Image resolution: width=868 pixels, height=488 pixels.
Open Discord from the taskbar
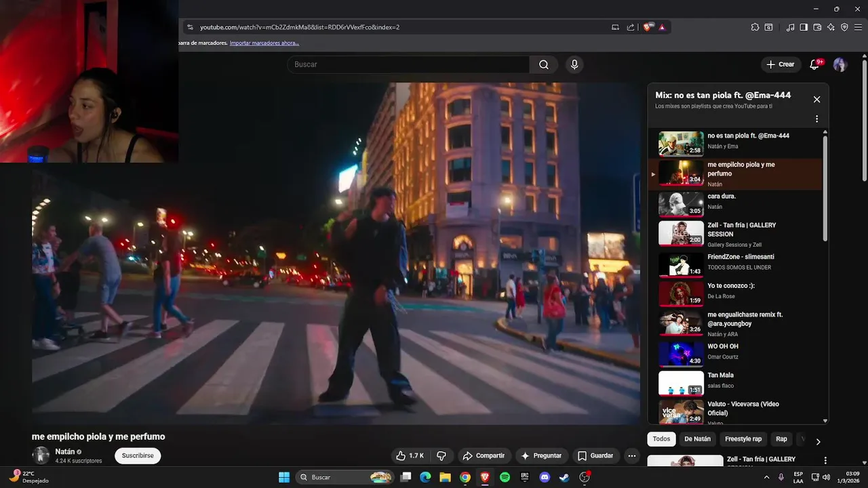pyautogui.click(x=544, y=477)
